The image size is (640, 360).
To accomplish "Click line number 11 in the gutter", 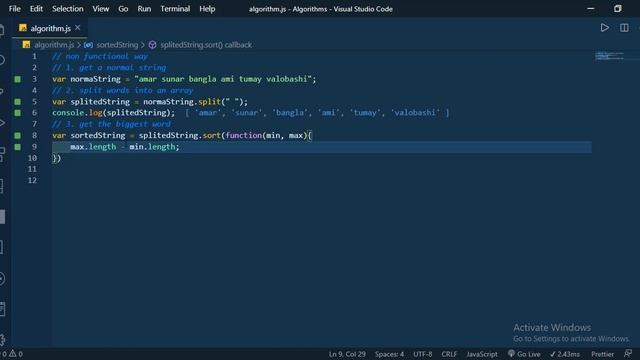I will click(x=32, y=169).
